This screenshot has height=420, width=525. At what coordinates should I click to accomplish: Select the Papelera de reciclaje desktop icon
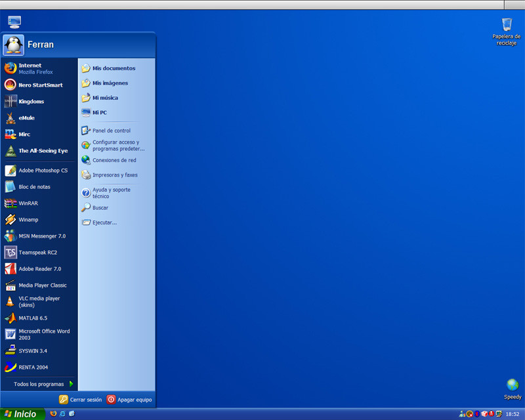pyautogui.click(x=506, y=32)
